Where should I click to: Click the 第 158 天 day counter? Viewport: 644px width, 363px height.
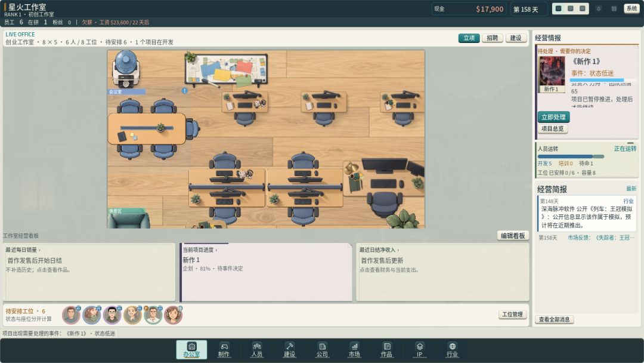coord(528,9)
